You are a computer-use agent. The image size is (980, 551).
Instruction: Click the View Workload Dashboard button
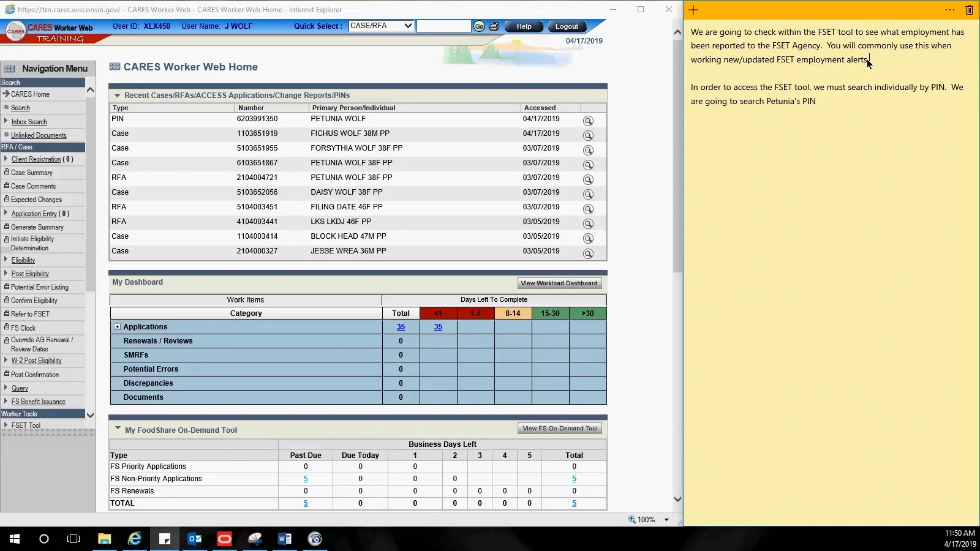pyautogui.click(x=558, y=283)
